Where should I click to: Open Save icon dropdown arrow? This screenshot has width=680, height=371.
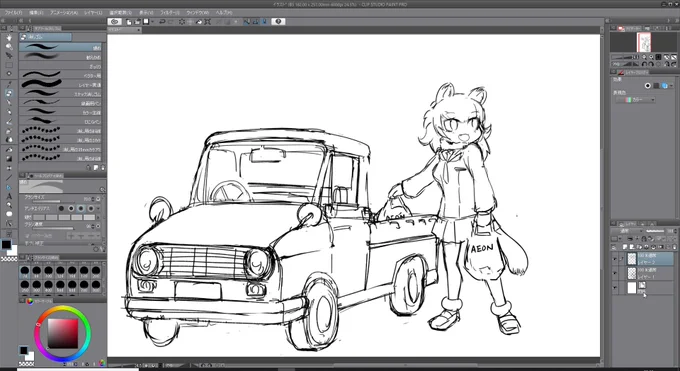click(152, 21)
